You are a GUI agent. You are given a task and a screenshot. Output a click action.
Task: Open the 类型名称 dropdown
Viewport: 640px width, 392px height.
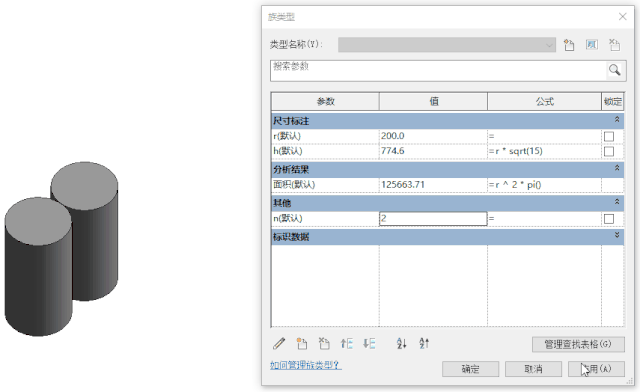[550, 45]
